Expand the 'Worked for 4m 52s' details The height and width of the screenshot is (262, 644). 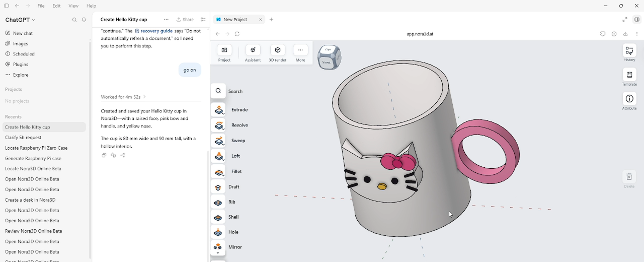click(x=123, y=97)
